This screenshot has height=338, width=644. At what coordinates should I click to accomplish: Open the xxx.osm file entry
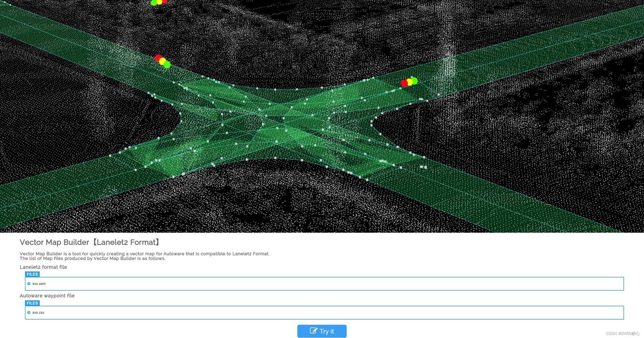[39, 284]
